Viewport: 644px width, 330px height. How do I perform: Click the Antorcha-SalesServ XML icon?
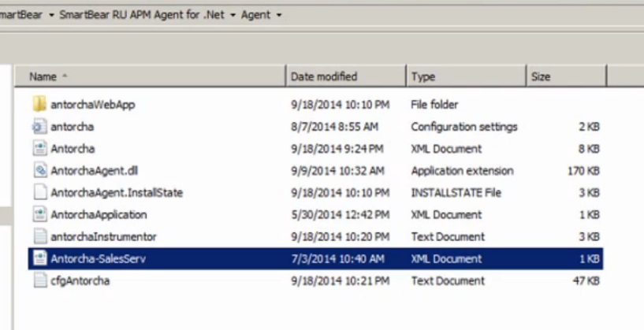click(39, 258)
